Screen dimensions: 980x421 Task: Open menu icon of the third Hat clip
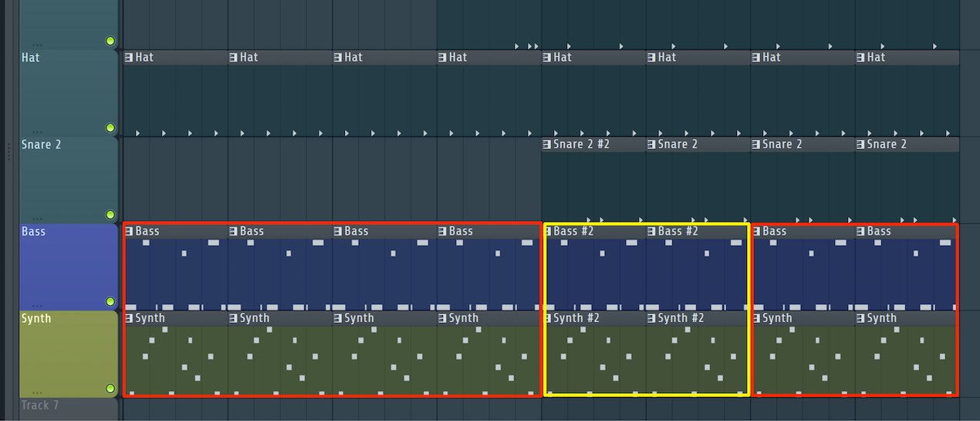click(x=337, y=57)
